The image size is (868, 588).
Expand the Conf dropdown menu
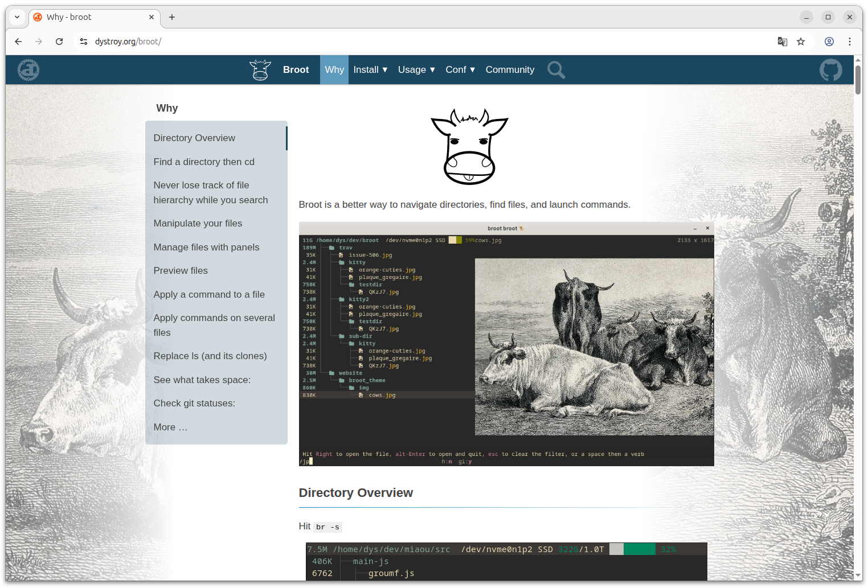click(x=460, y=70)
